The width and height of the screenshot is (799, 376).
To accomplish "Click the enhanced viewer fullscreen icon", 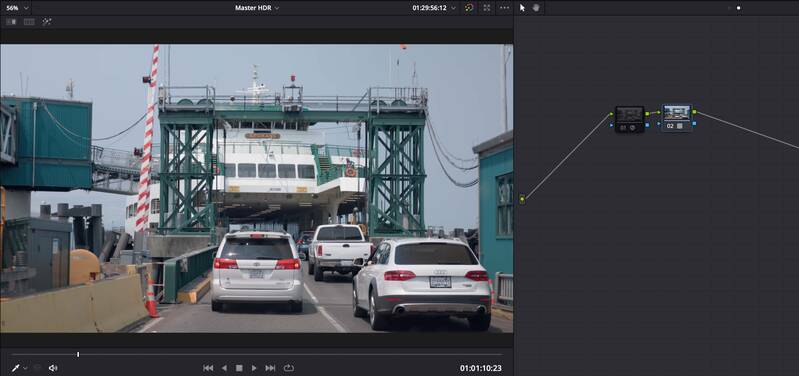I will click(487, 8).
